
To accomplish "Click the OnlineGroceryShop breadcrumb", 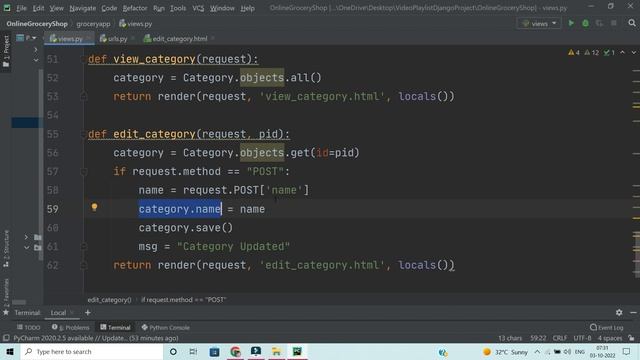I will point(37,24).
